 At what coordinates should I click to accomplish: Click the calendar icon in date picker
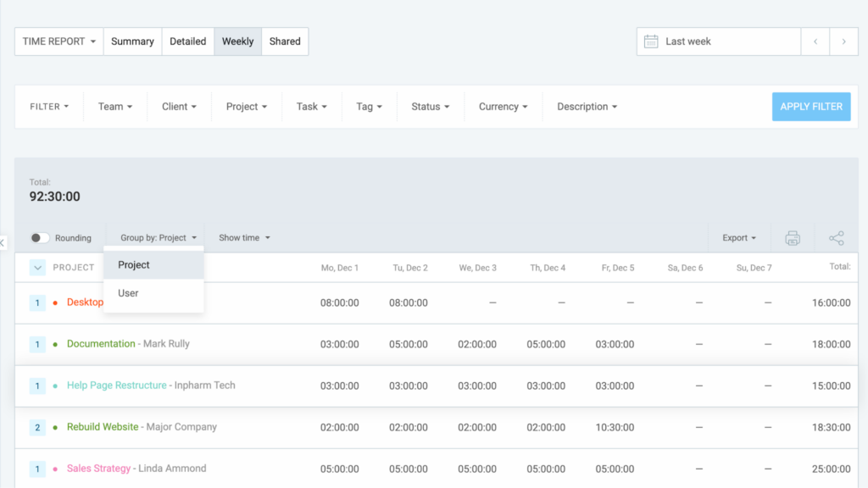[x=651, y=42]
